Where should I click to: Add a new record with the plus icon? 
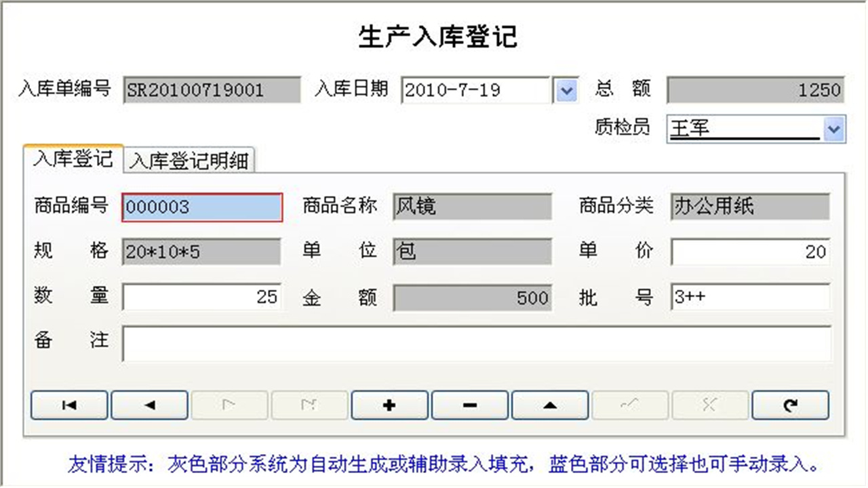[x=389, y=405]
